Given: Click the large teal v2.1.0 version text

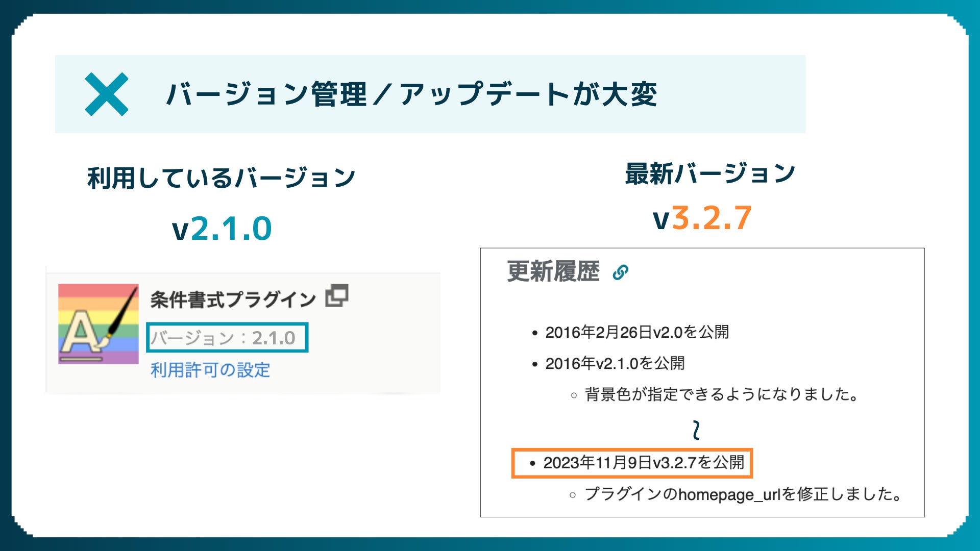Looking at the screenshot, I should click(x=222, y=228).
